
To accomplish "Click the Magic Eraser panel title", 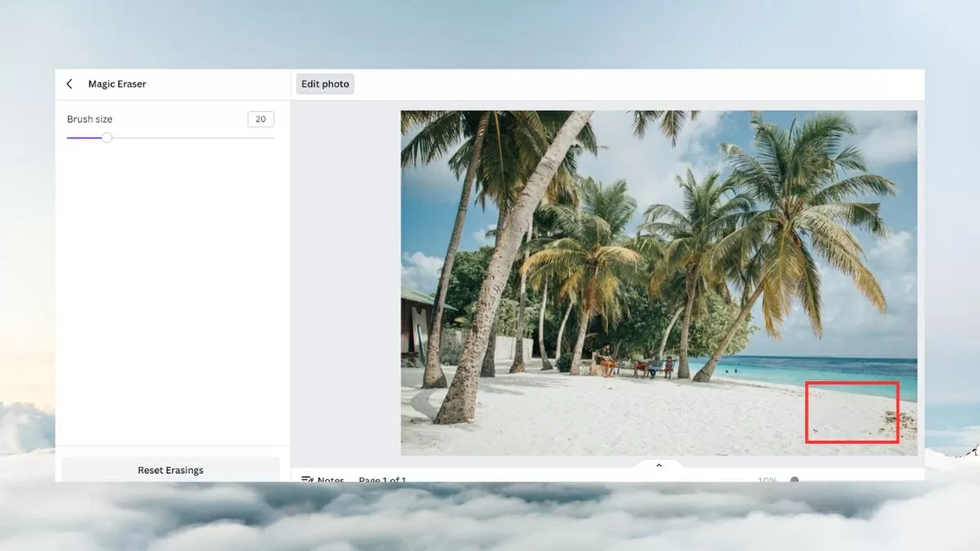I will [117, 84].
